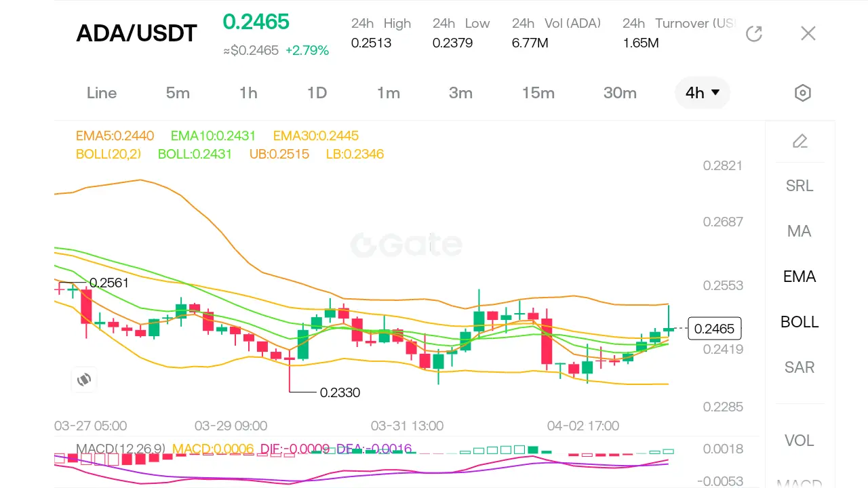Click the 0.2561 high price marker
This screenshot has width=868, height=488.
pos(109,283)
